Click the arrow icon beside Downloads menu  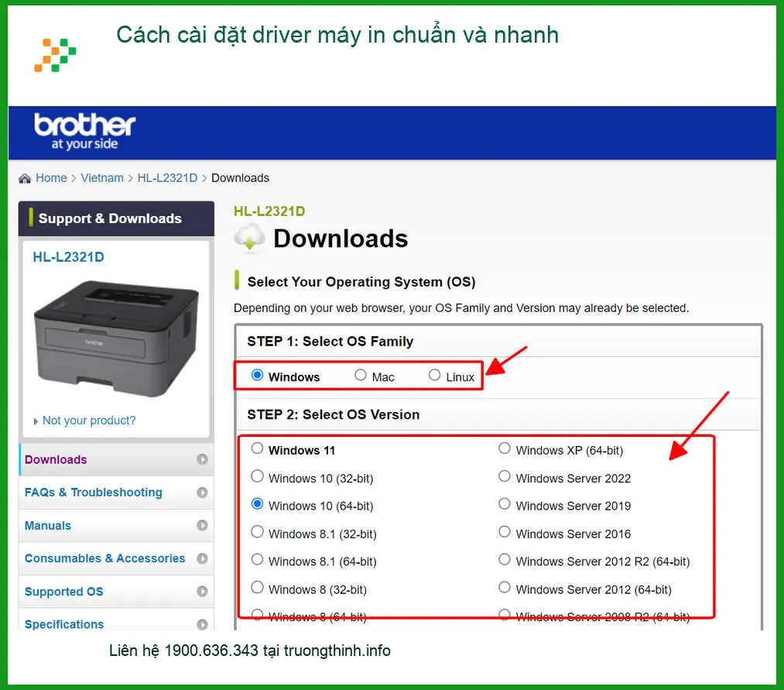point(202,459)
